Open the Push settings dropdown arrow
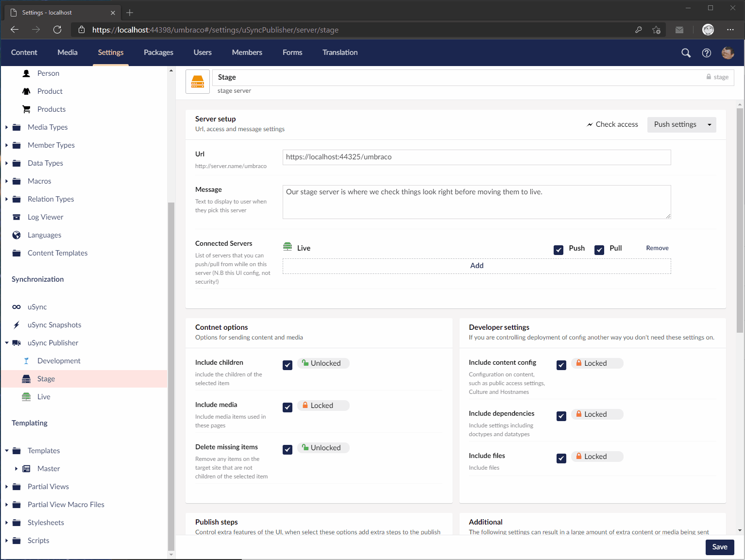 point(709,125)
